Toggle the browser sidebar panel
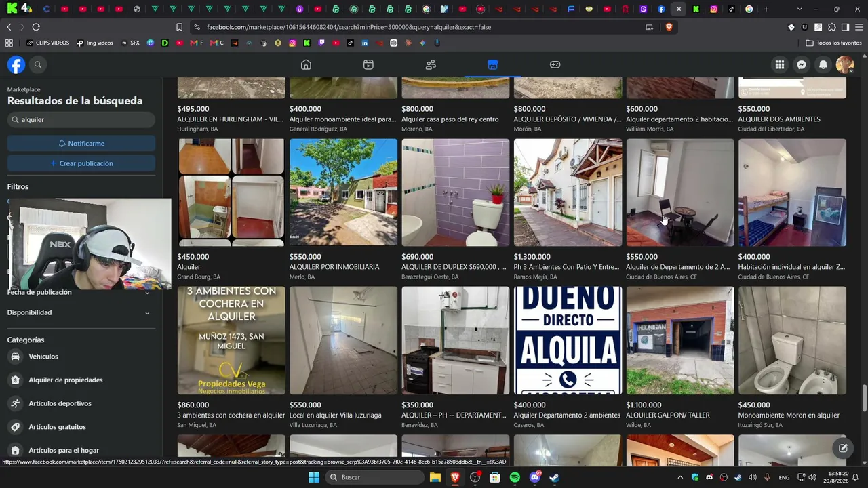This screenshot has width=868, height=488. (845, 27)
